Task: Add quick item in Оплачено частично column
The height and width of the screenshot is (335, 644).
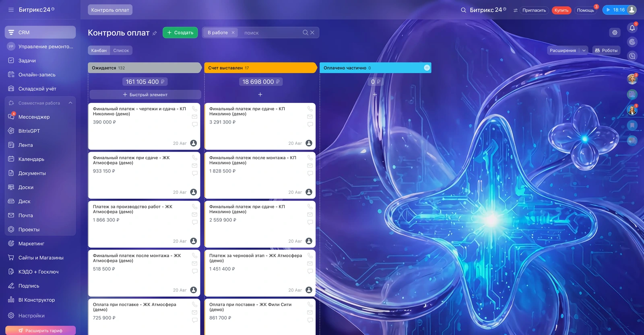Action: [x=375, y=95]
